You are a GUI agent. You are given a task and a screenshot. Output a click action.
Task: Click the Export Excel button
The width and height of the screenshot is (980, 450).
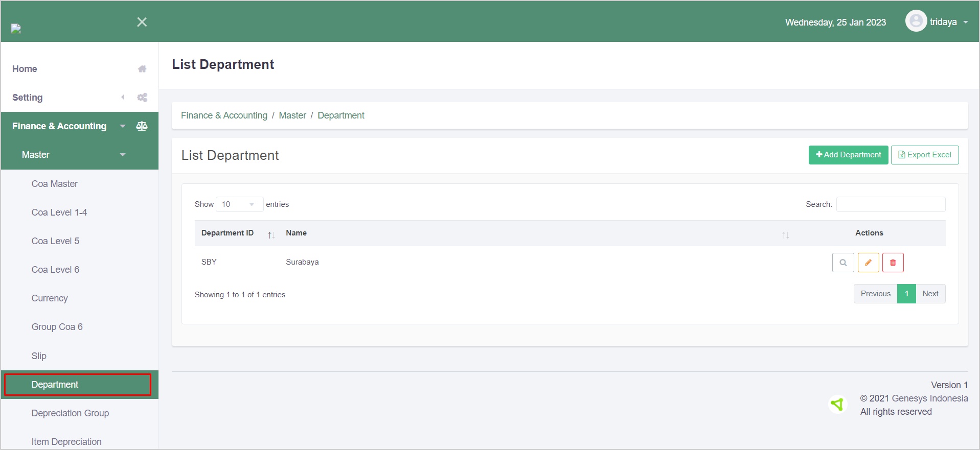924,155
